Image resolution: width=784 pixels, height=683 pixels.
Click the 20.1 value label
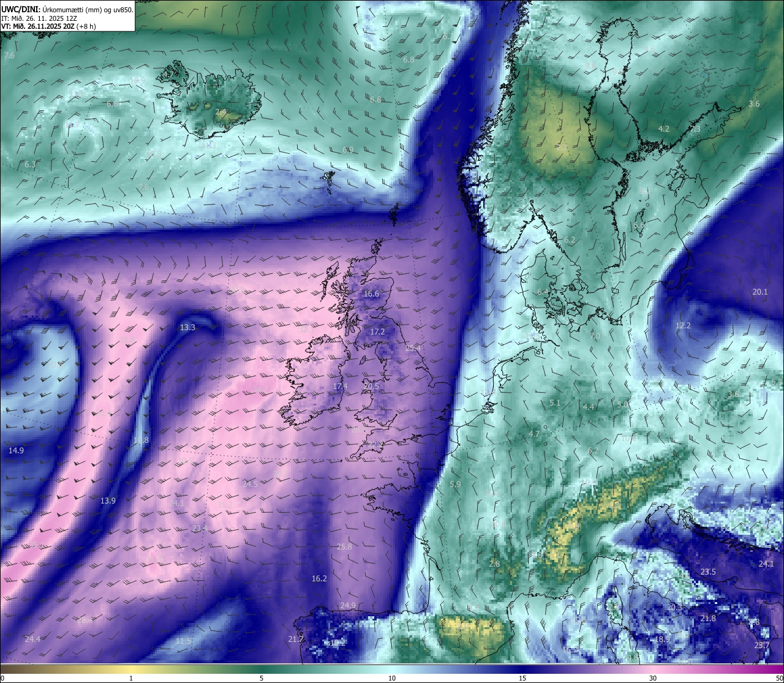point(759,292)
